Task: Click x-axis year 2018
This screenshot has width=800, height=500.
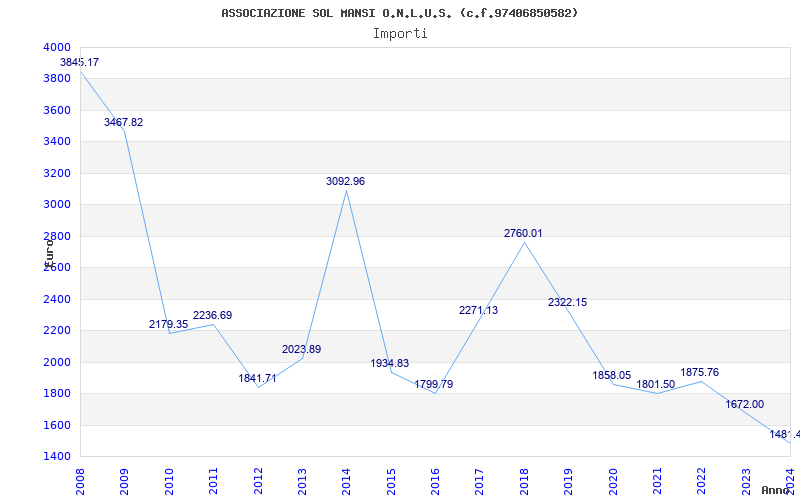Action: [524, 482]
